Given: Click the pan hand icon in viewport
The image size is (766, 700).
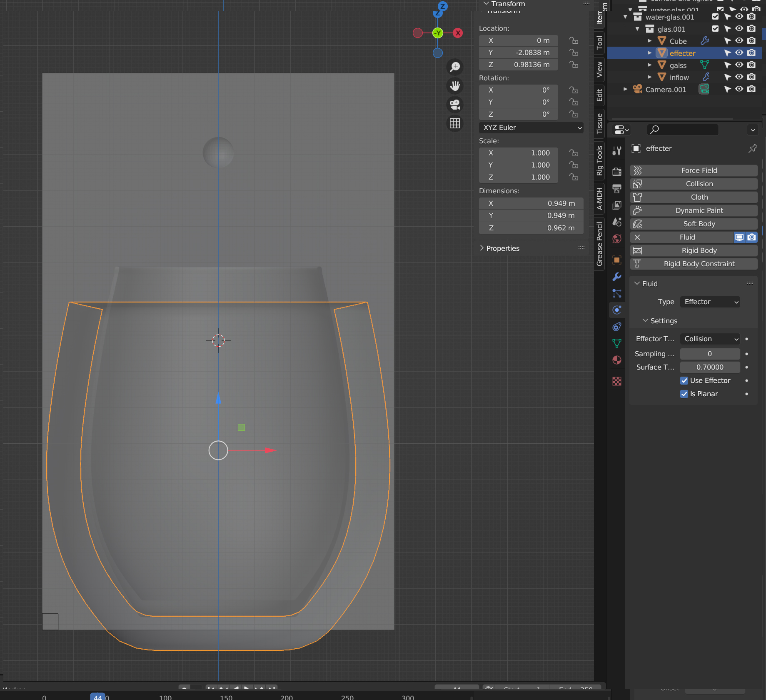Looking at the screenshot, I should [455, 86].
